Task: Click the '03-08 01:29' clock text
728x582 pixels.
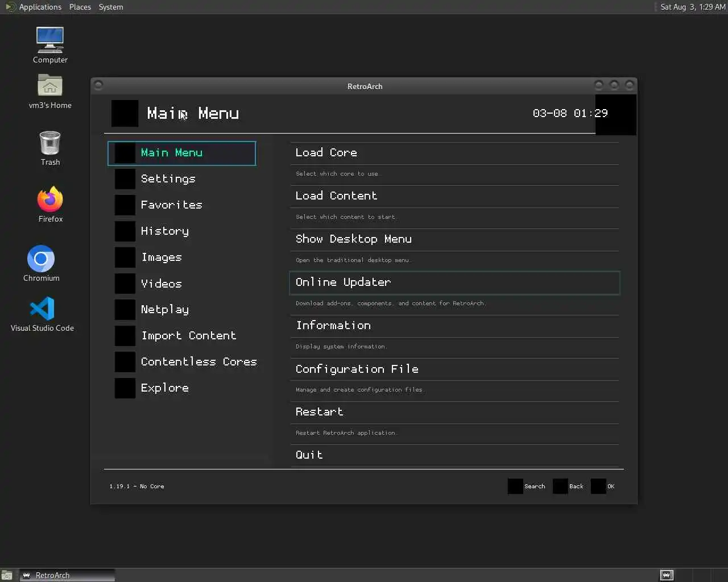Action: (570, 113)
